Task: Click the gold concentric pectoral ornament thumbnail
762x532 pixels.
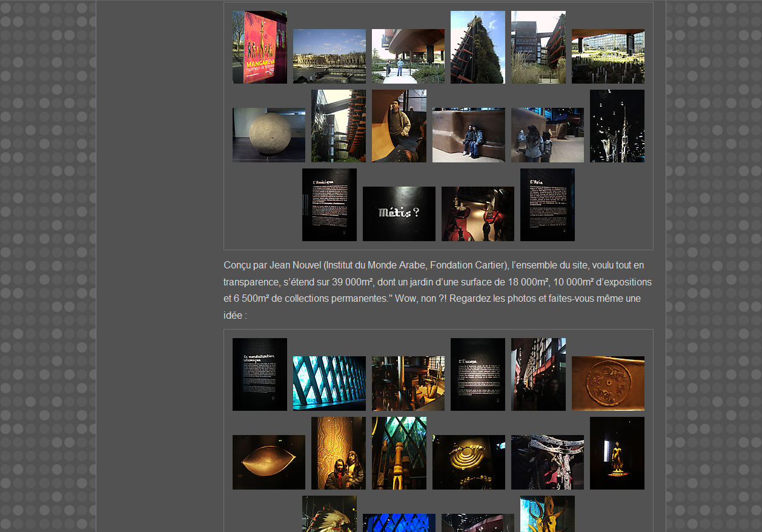Action: pos(468,462)
